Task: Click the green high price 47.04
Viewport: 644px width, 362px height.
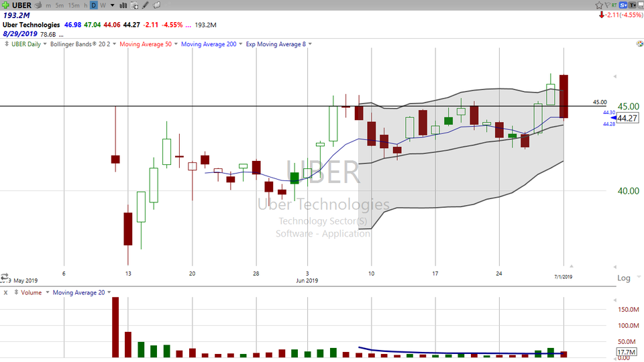Action: pos(92,25)
